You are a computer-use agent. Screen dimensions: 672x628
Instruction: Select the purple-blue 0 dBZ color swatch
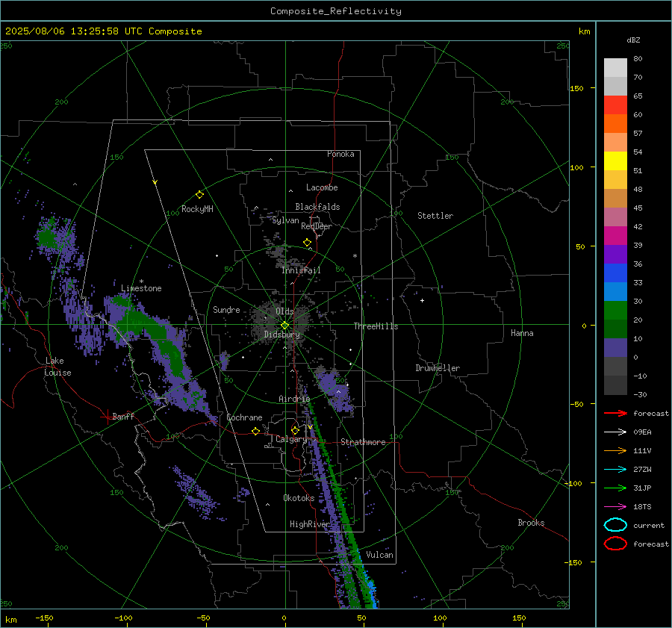pyautogui.click(x=615, y=347)
